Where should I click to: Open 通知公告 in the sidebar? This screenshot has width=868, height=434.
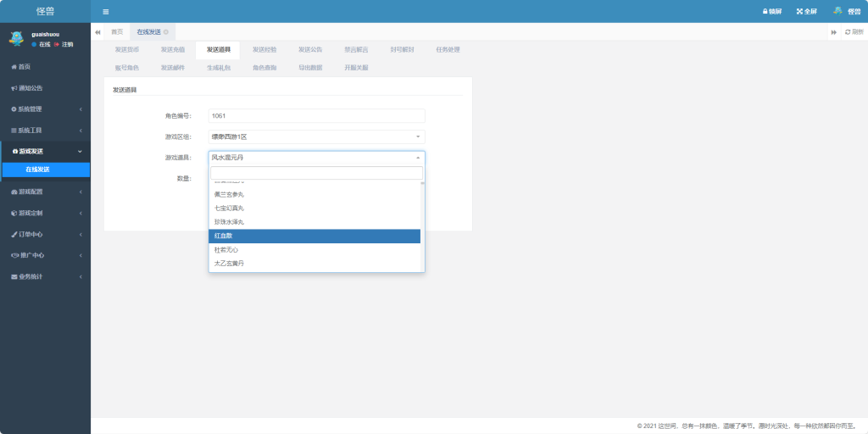tap(45, 88)
